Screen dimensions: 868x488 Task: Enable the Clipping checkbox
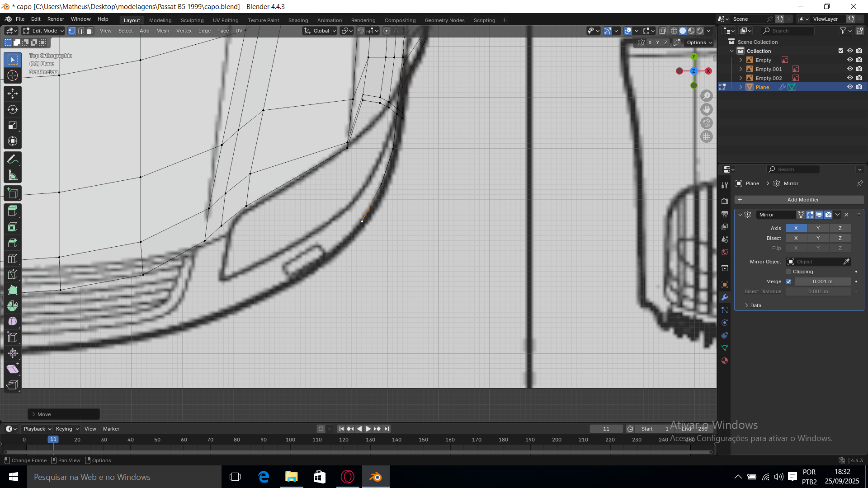tap(788, 272)
